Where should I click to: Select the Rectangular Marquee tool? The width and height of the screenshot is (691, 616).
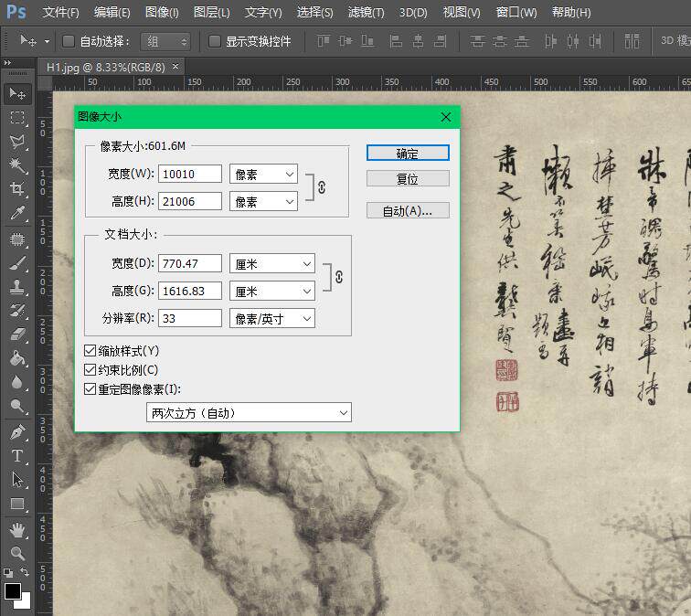pyautogui.click(x=17, y=118)
